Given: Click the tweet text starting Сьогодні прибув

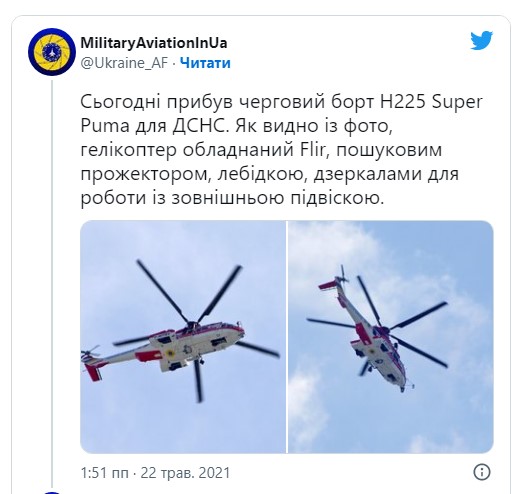Looking at the screenshot, I should click(282, 150).
